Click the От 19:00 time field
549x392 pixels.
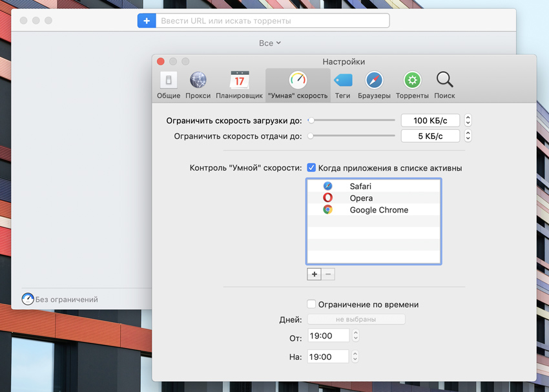[328, 336]
